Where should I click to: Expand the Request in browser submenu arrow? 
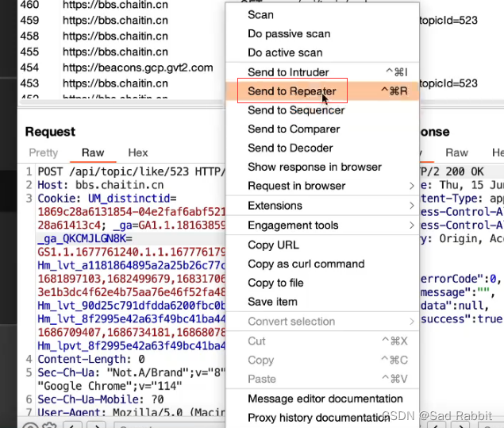(x=412, y=186)
